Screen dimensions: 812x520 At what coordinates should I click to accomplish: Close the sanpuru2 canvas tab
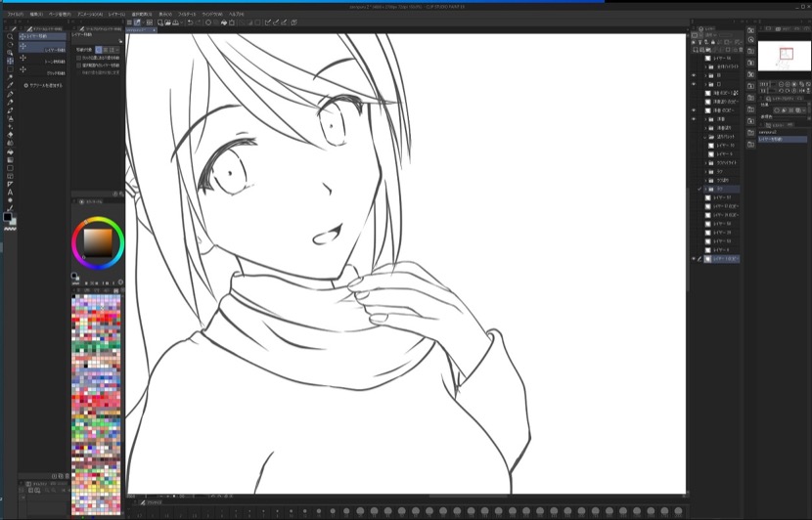(x=154, y=30)
